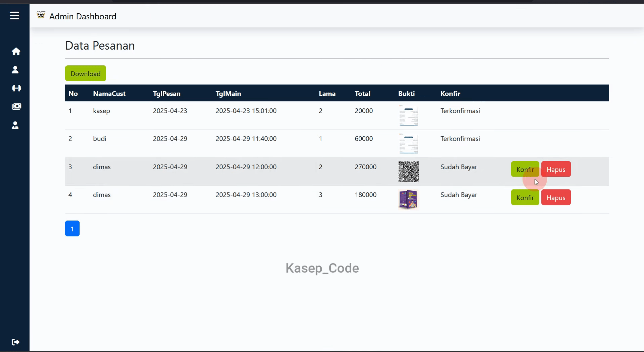Click total value 20000
The image size is (644, 352).
pos(364,111)
